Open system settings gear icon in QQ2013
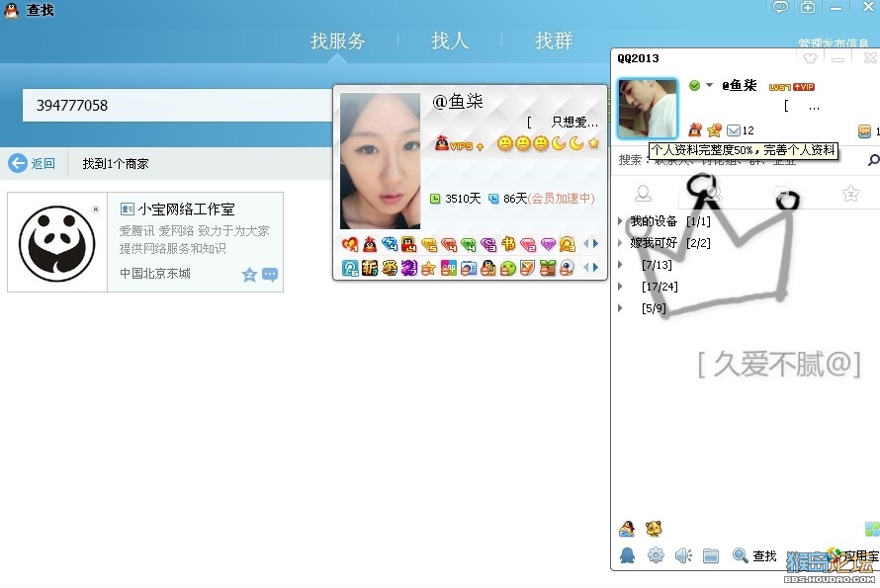This screenshot has width=880, height=588. point(656,555)
